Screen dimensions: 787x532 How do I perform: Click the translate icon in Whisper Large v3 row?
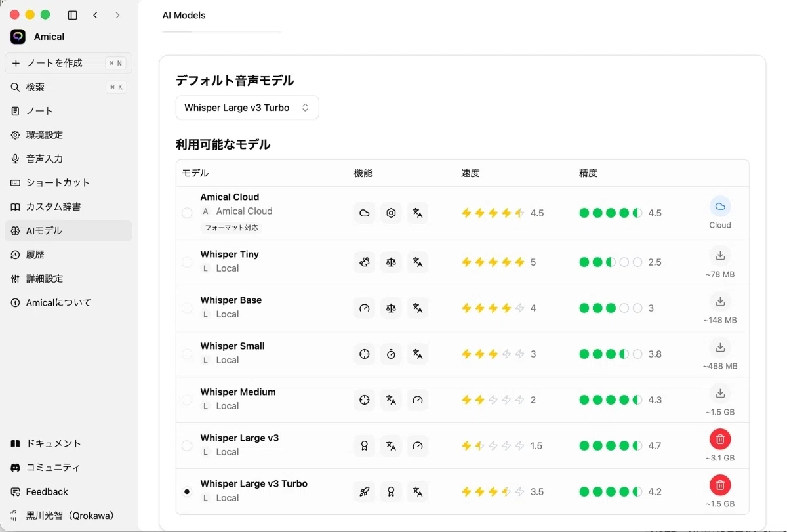[391, 445]
